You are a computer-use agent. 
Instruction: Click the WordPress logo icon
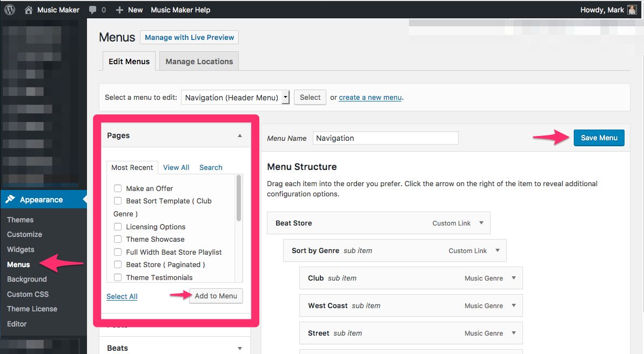(x=10, y=10)
